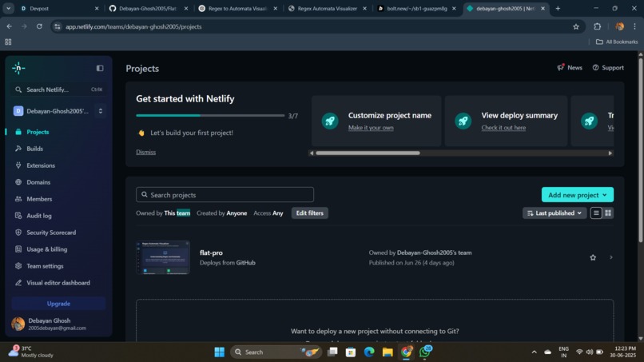The image size is (644, 362).
Task: Click the right arrow of card scrollbar
Action: 610,153
